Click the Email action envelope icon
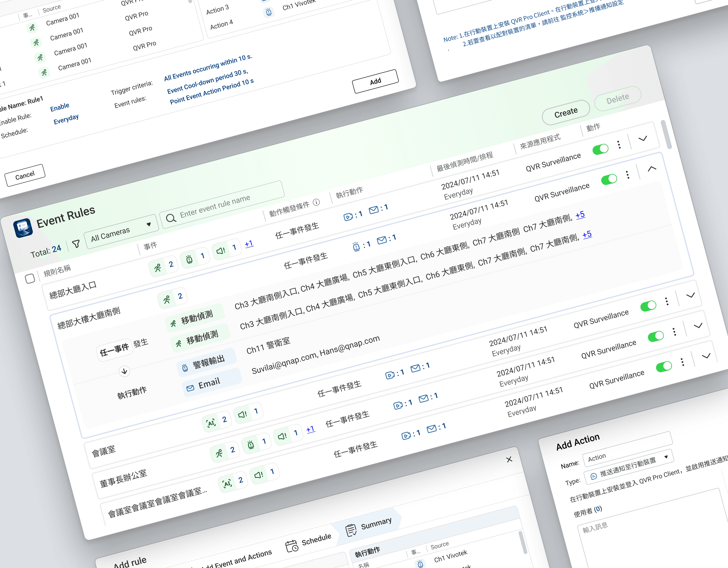The height and width of the screenshot is (568, 728). pyautogui.click(x=190, y=388)
